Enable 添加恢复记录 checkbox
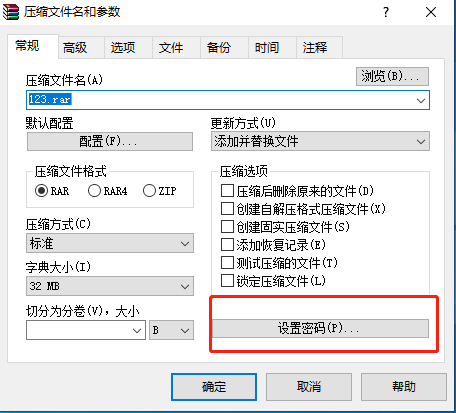This screenshot has width=456, height=413. coord(227,245)
